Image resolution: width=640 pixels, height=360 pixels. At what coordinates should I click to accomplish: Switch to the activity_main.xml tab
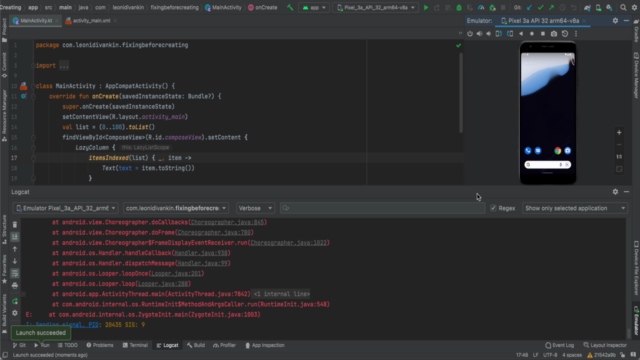[x=91, y=20]
